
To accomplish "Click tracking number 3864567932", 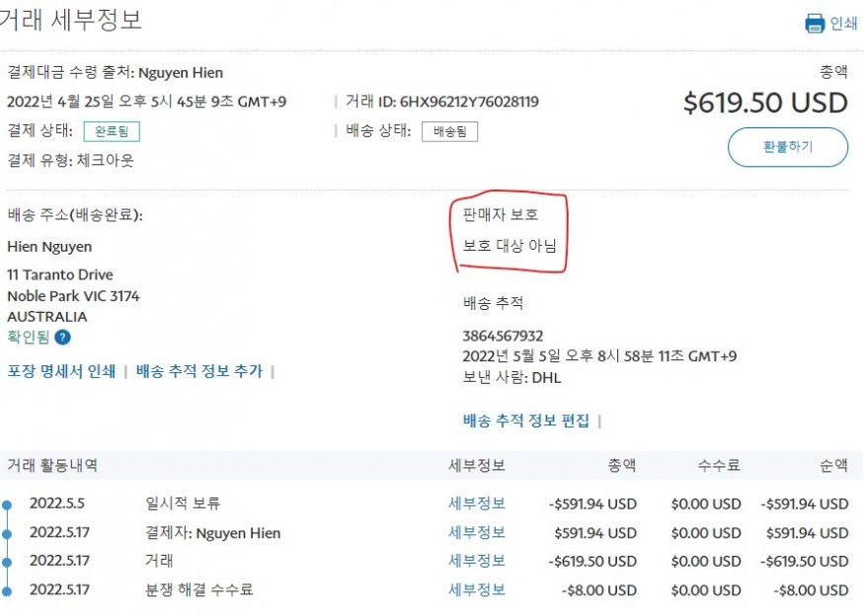I will [x=503, y=336].
